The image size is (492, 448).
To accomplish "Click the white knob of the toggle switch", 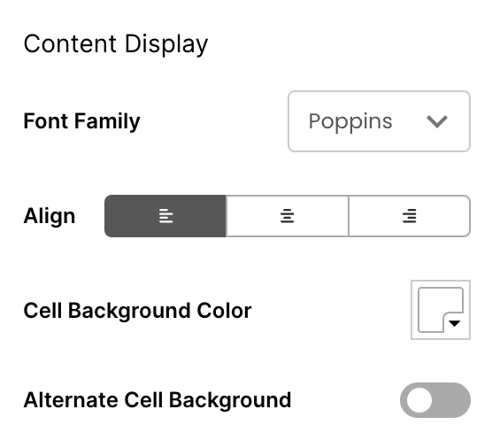I will 419,400.
